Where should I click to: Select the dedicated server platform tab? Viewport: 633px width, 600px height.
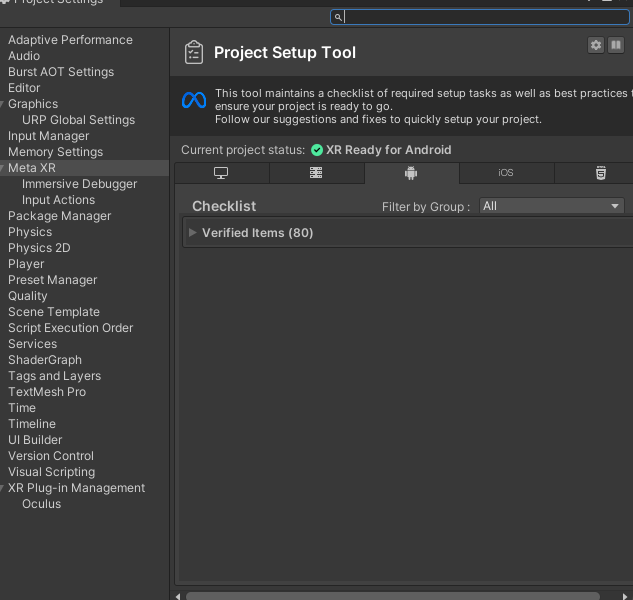click(x=316, y=173)
